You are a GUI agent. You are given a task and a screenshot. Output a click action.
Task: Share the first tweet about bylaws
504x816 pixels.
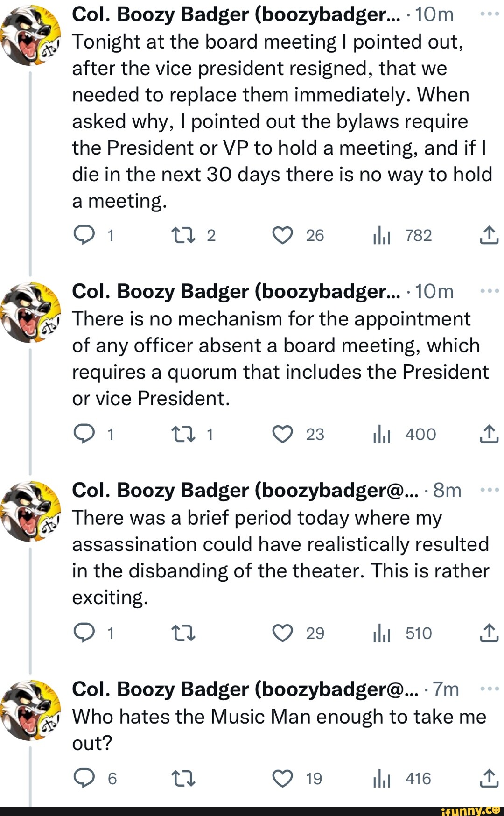(x=489, y=235)
